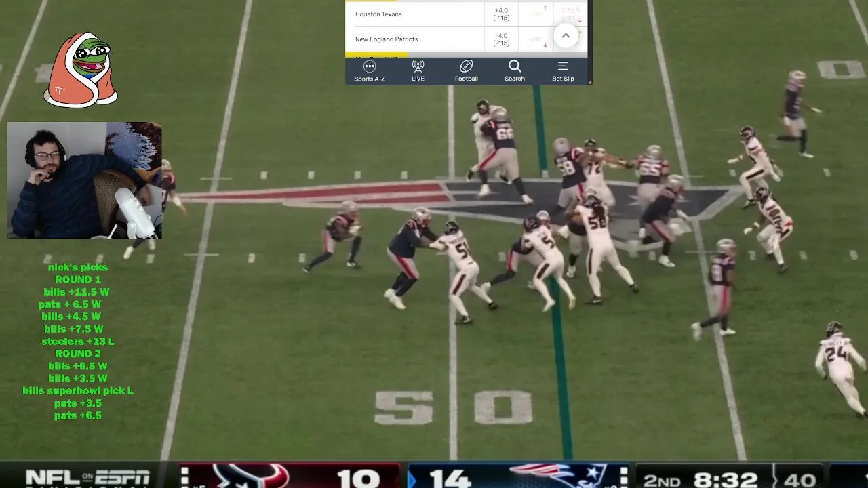Click the "ROUND 2" label

tap(78, 354)
